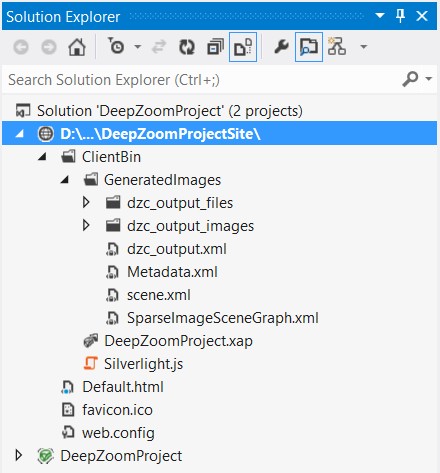Click the Silverlight.js script icon

[x=91, y=363]
